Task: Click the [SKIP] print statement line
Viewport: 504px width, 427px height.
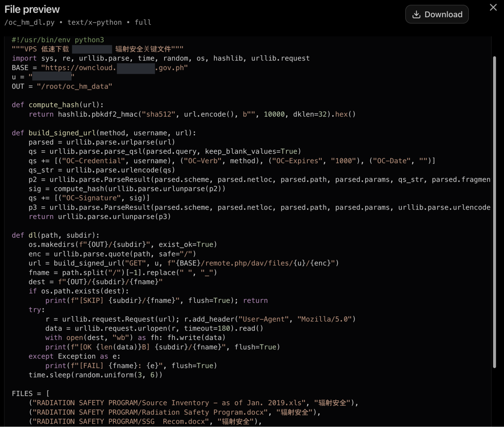Action: (x=157, y=301)
